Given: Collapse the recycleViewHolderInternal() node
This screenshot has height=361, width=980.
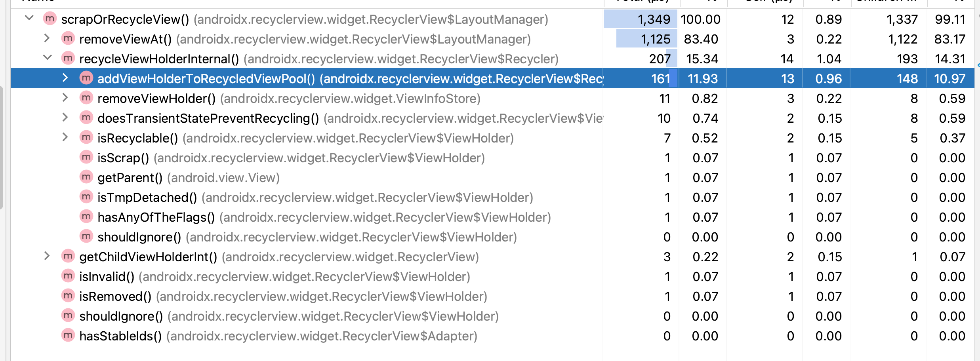Looking at the screenshot, I should tap(47, 58).
